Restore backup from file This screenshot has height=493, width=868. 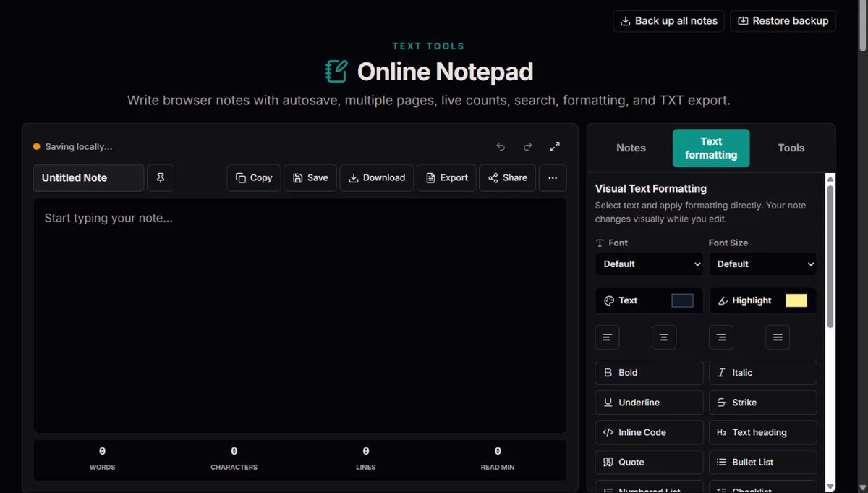[783, 21]
